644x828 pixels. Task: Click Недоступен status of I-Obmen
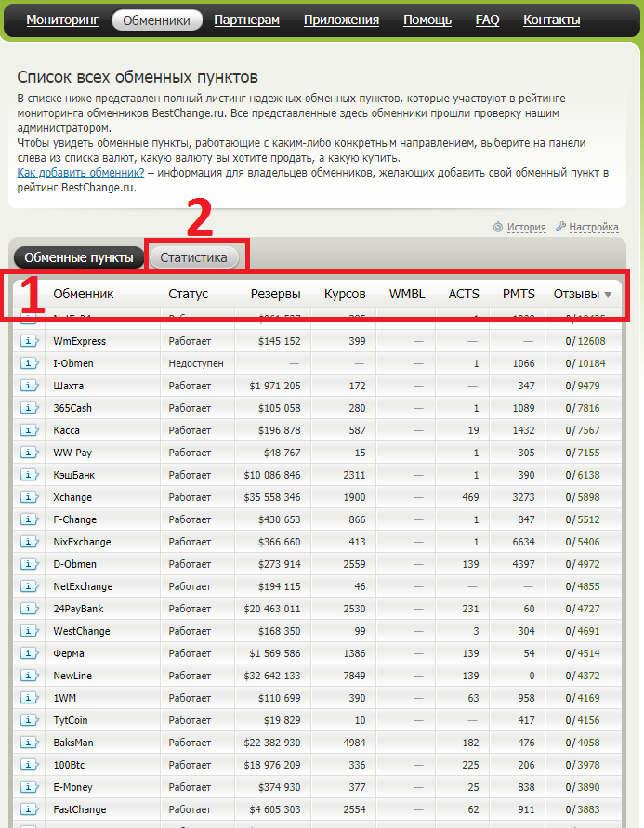pyautogui.click(x=196, y=363)
